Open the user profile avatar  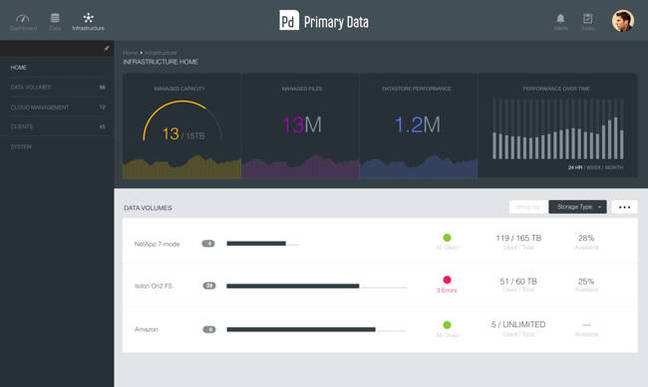coord(623,21)
